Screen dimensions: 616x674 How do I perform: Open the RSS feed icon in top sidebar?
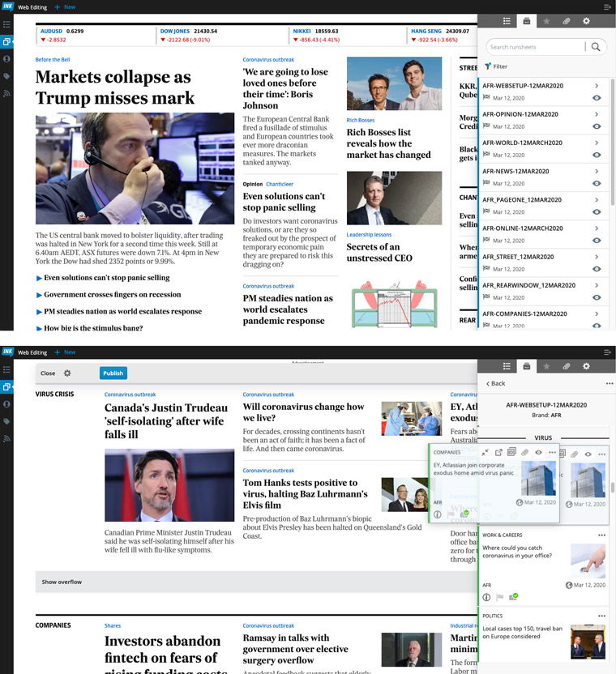click(x=6, y=93)
